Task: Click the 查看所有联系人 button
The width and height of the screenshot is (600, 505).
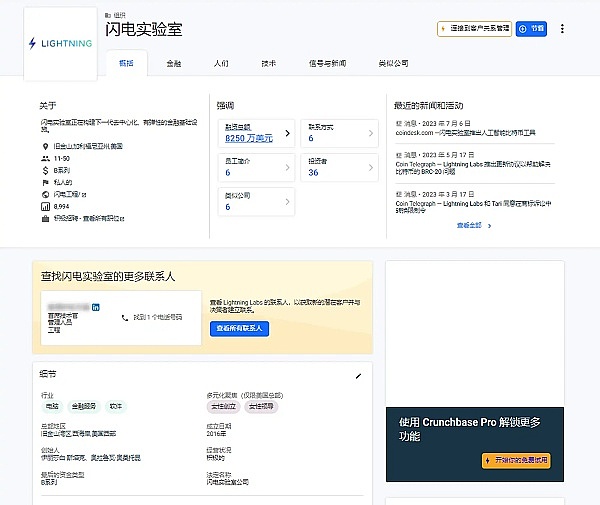Action: [x=239, y=328]
